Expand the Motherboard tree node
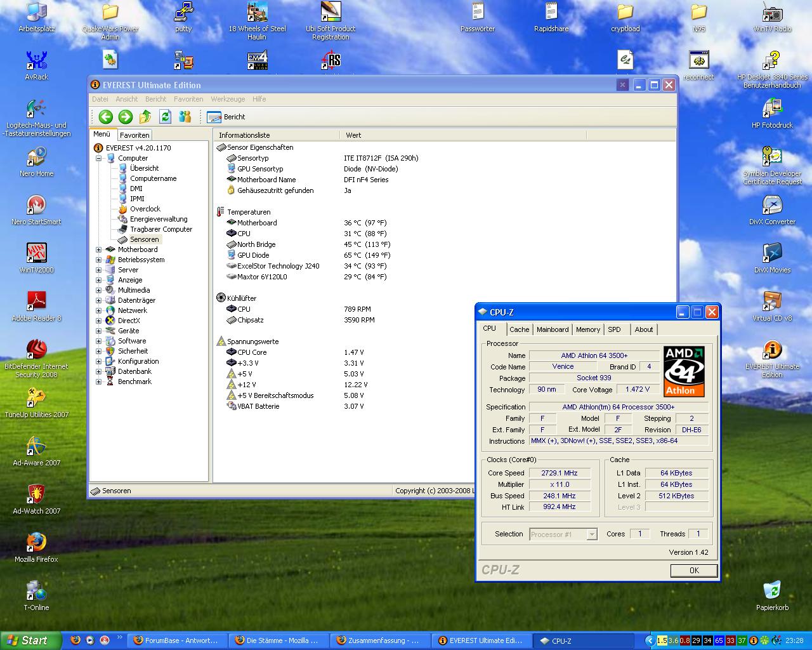The height and width of the screenshot is (650, 812). pyautogui.click(x=99, y=249)
